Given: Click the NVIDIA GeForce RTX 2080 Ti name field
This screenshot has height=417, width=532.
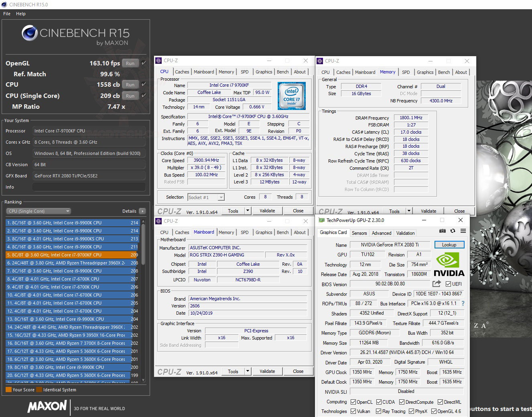Looking at the screenshot, I should pos(390,245).
